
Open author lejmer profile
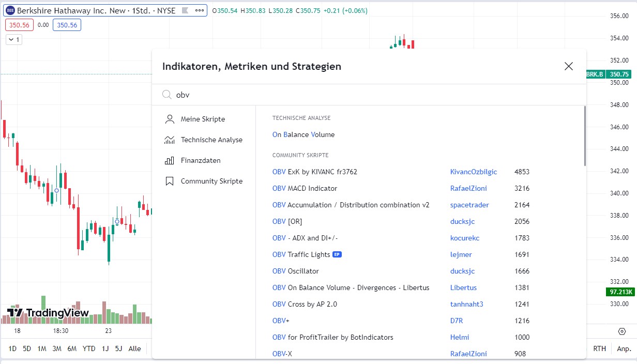[x=461, y=254]
